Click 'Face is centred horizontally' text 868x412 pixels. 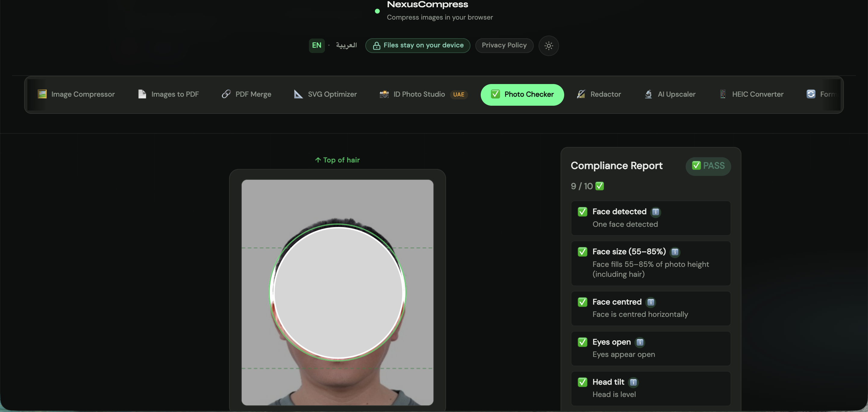(640, 314)
